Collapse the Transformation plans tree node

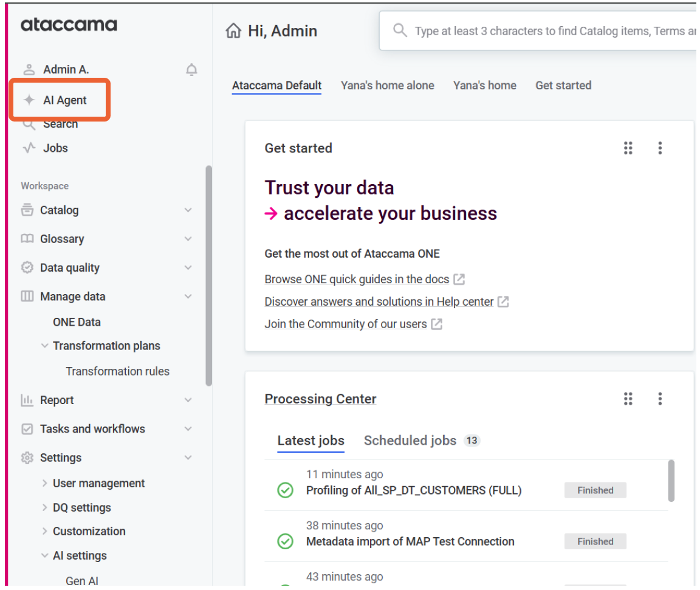[x=44, y=346]
